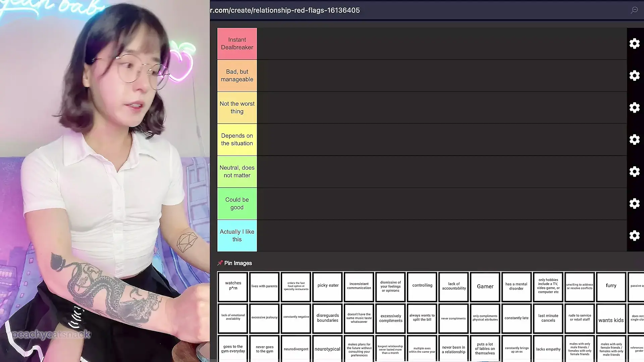The width and height of the screenshot is (644, 362).
Task: Click the 'disregards boundaries' tile
Action: pos(328,318)
